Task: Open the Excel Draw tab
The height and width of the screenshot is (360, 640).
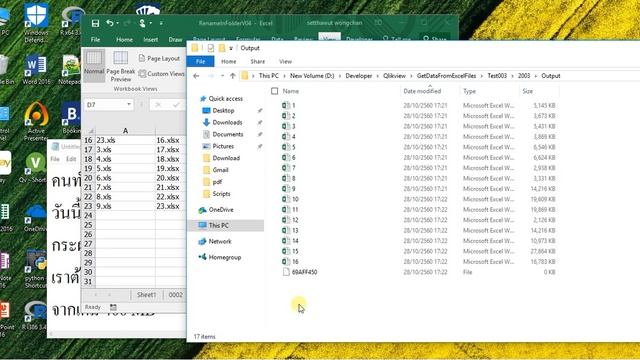Action: click(x=176, y=40)
